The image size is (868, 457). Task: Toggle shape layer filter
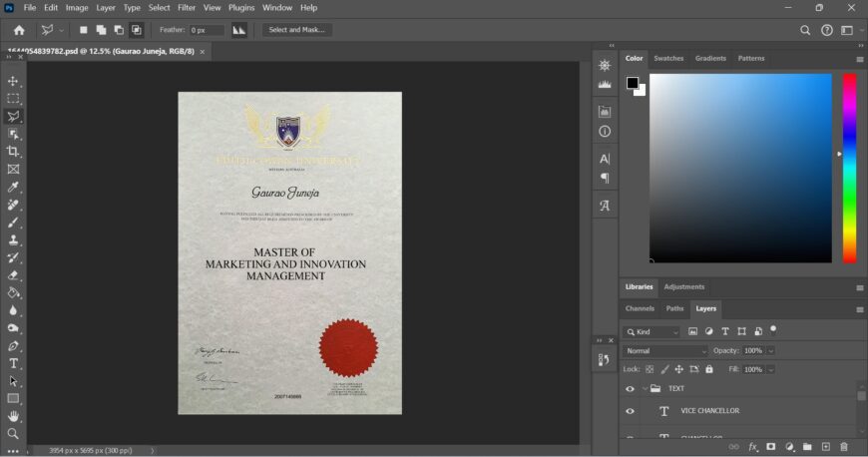click(741, 331)
